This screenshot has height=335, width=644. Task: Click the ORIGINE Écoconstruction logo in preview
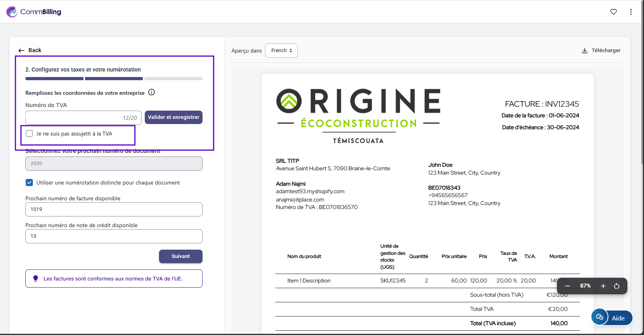click(358, 115)
